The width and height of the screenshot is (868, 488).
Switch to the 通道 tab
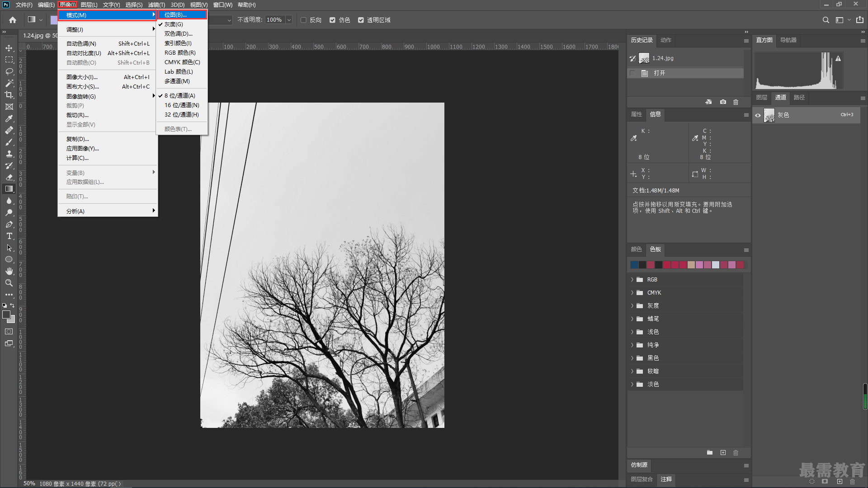point(781,97)
